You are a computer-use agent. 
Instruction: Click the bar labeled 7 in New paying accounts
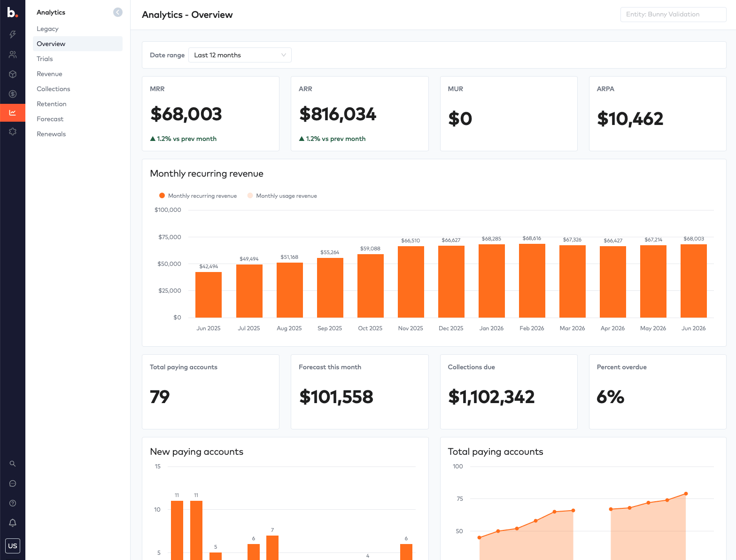[272, 548]
